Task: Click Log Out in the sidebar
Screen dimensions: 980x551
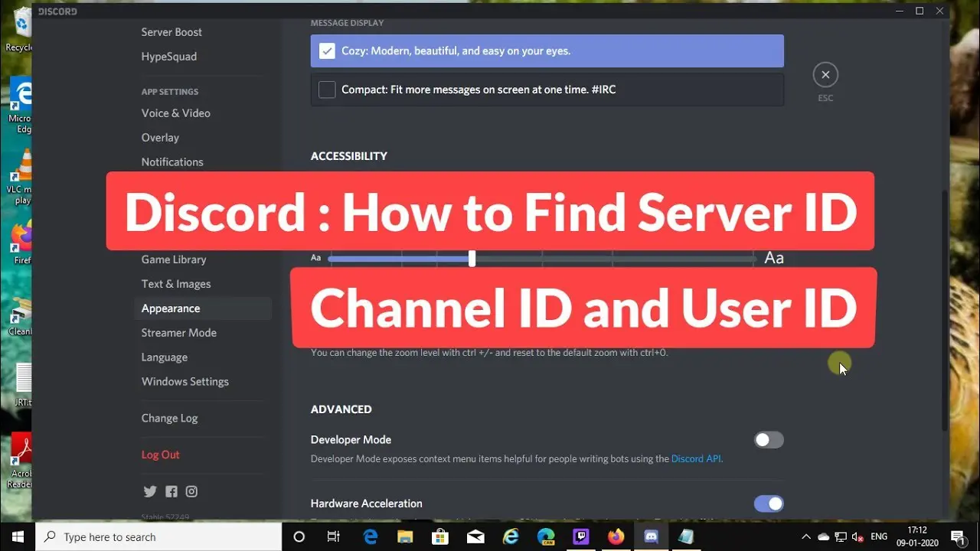Action: (x=160, y=454)
